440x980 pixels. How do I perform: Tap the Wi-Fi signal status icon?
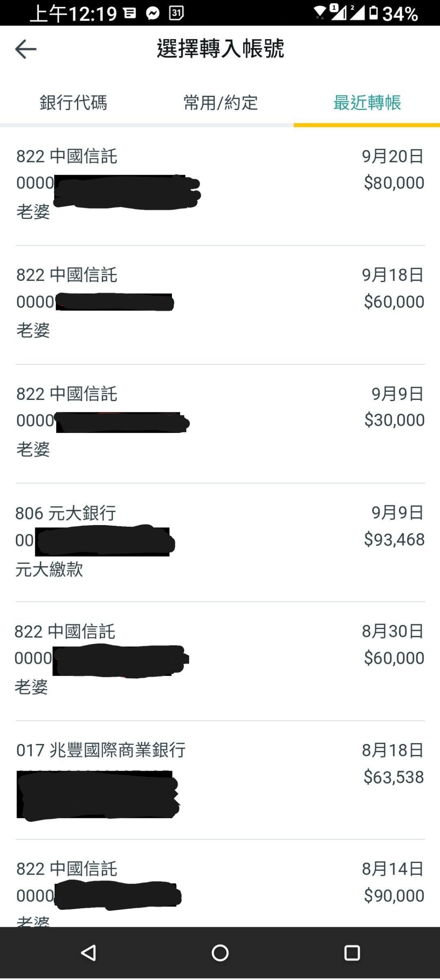point(320,13)
